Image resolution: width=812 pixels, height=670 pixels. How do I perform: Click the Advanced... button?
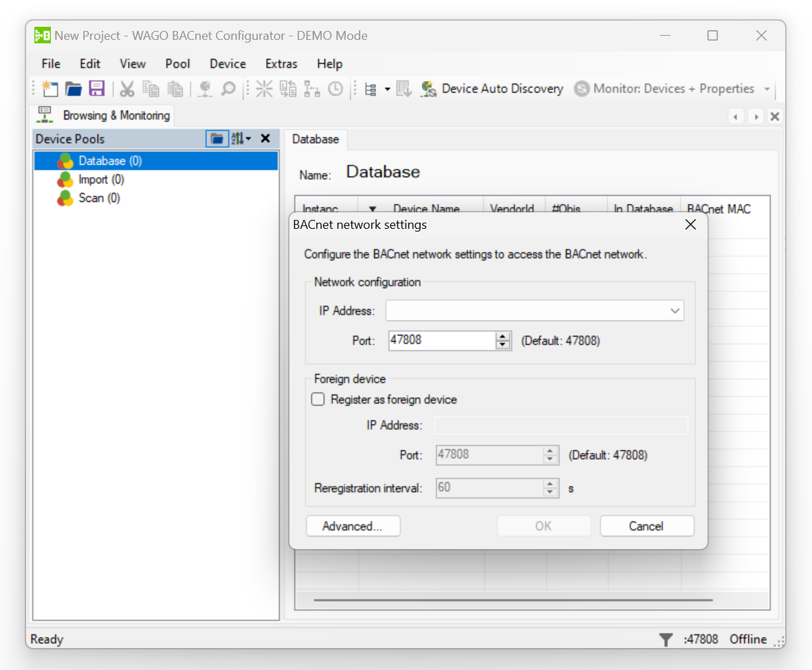tap(353, 526)
